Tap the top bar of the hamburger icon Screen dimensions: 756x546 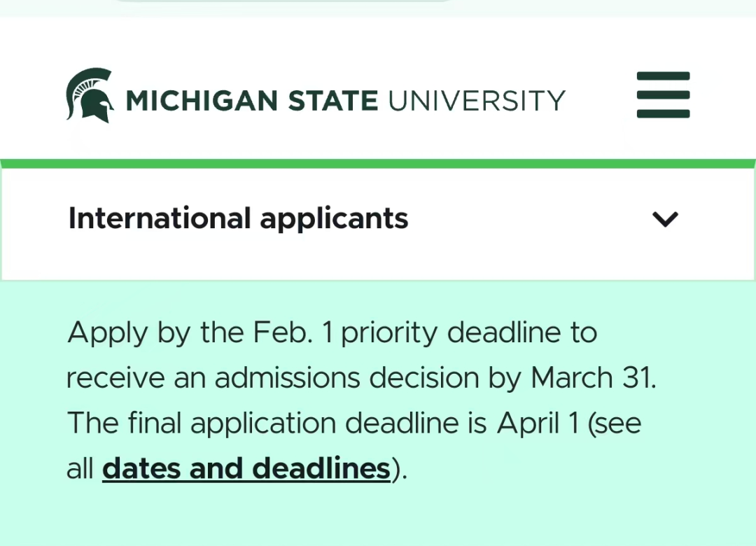[x=663, y=76]
